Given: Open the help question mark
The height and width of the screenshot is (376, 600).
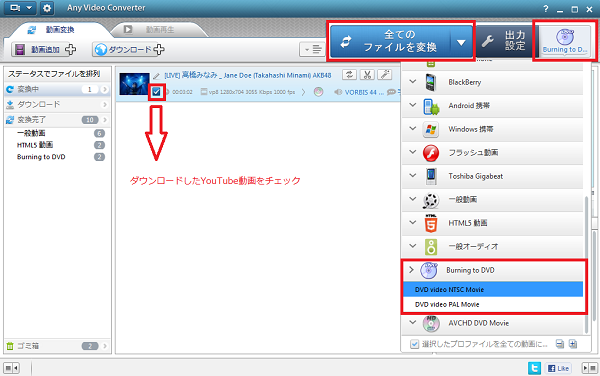Looking at the screenshot, I should pyautogui.click(x=546, y=9).
